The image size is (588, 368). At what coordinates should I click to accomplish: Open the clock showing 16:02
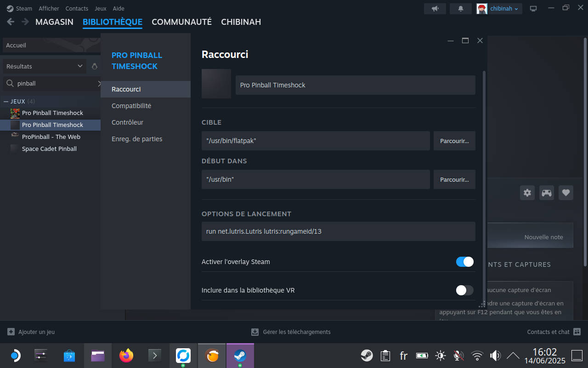pyautogui.click(x=544, y=356)
